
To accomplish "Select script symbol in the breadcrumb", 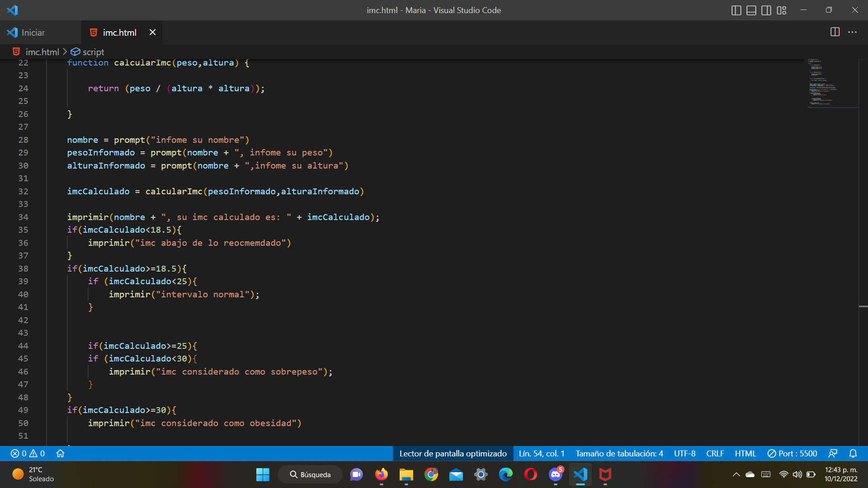I will pyautogui.click(x=93, y=52).
